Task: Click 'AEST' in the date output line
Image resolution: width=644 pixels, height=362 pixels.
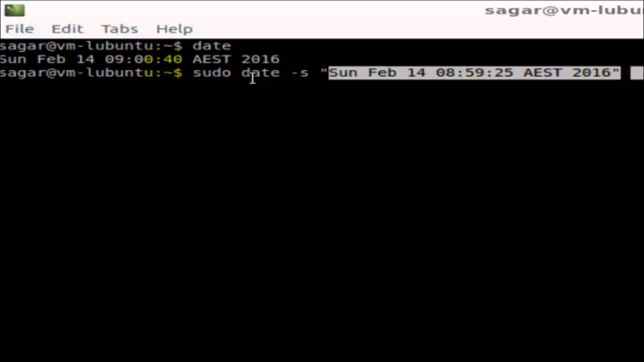Action: 211,59
